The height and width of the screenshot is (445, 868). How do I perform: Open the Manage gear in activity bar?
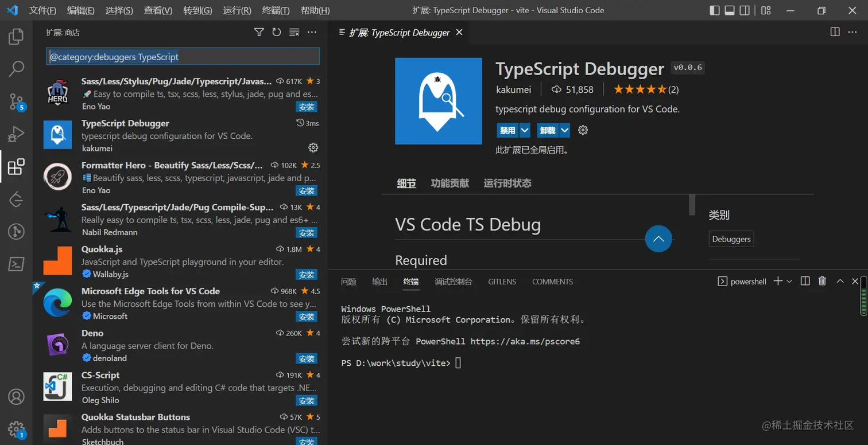16,429
